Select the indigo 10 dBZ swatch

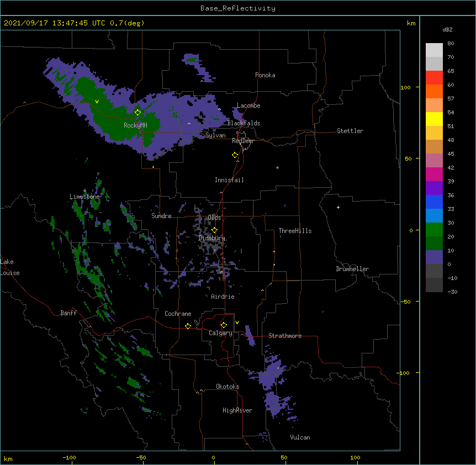point(434,257)
